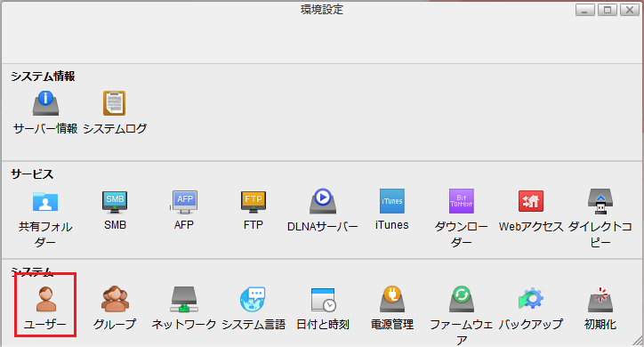This screenshot has width=644, height=347.
Task: Open the ダウンローダー BitTorrent settings
Action: pos(462,201)
